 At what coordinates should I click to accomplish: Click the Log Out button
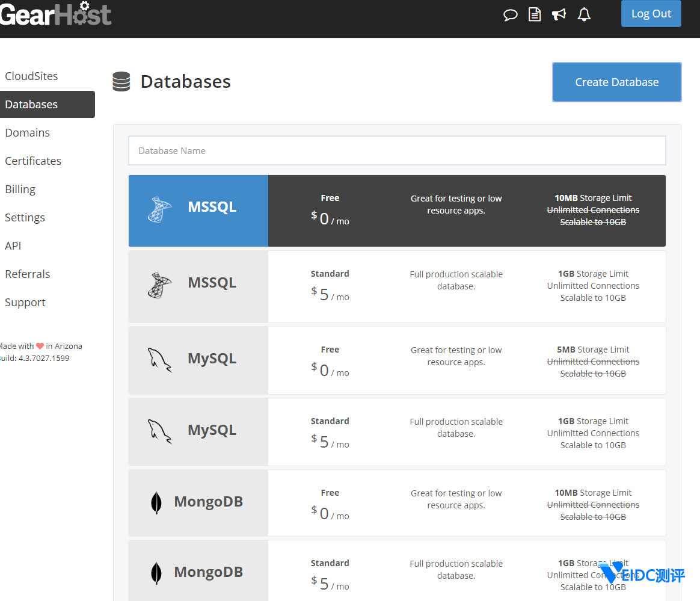651,13
